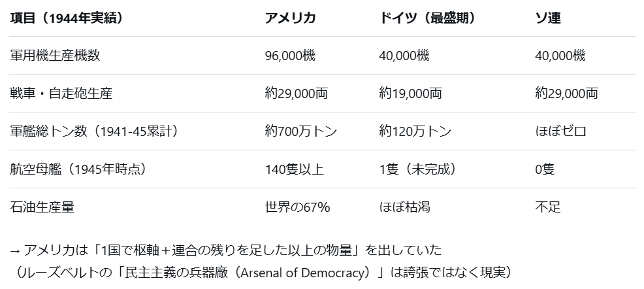Click the 軍艦総トン数 row label

click(94, 131)
